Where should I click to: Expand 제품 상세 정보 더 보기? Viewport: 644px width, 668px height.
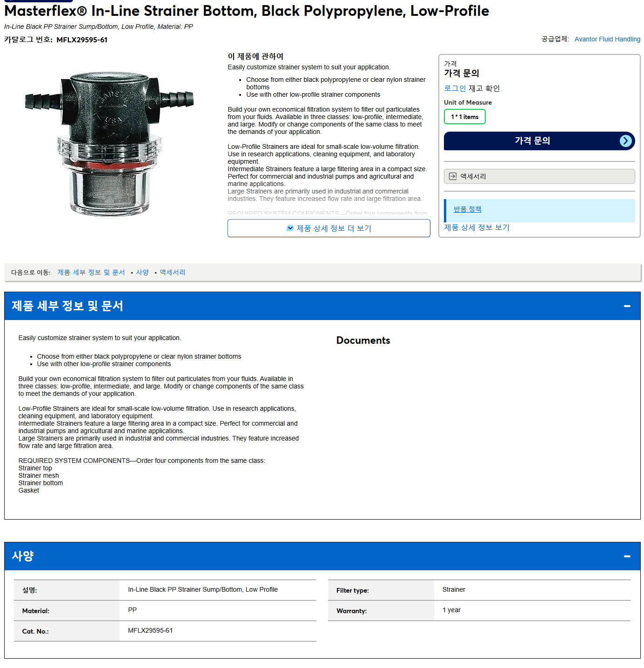pyautogui.click(x=329, y=228)
